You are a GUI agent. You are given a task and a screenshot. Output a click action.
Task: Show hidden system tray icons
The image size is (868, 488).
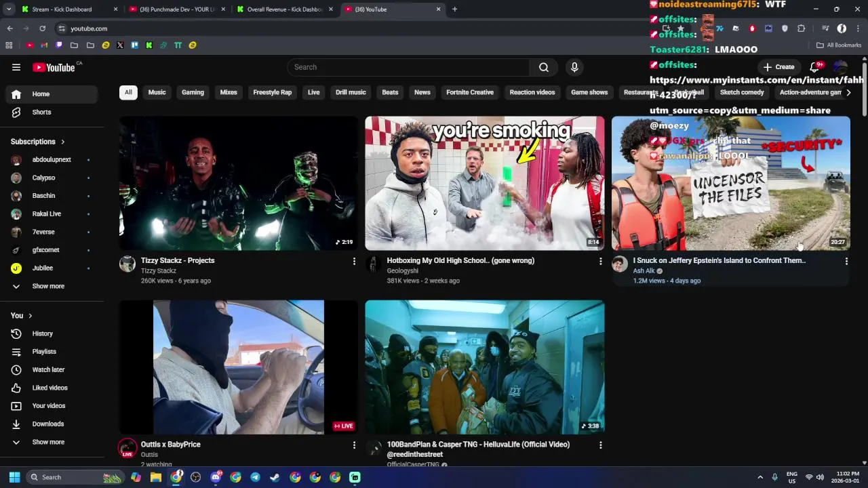[x=759, y=477]
